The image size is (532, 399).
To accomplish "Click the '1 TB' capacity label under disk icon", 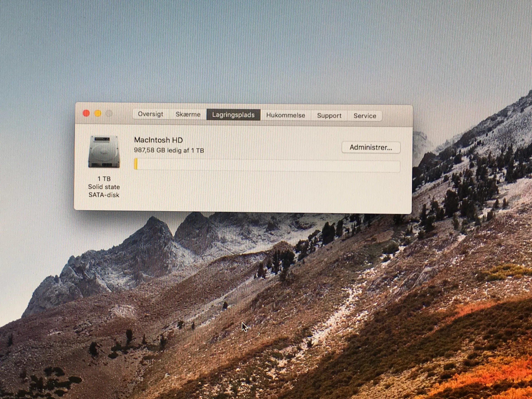I will click(104, 179).
